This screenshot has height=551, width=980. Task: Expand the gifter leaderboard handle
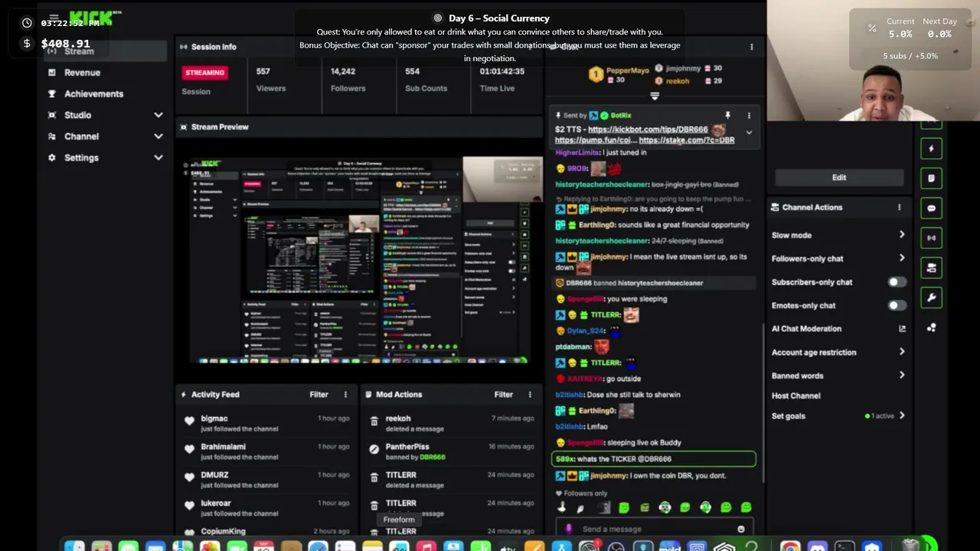point(655,96)
